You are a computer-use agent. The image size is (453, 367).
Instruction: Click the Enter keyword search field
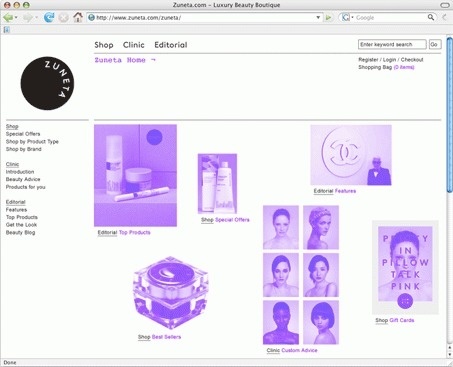392,44
